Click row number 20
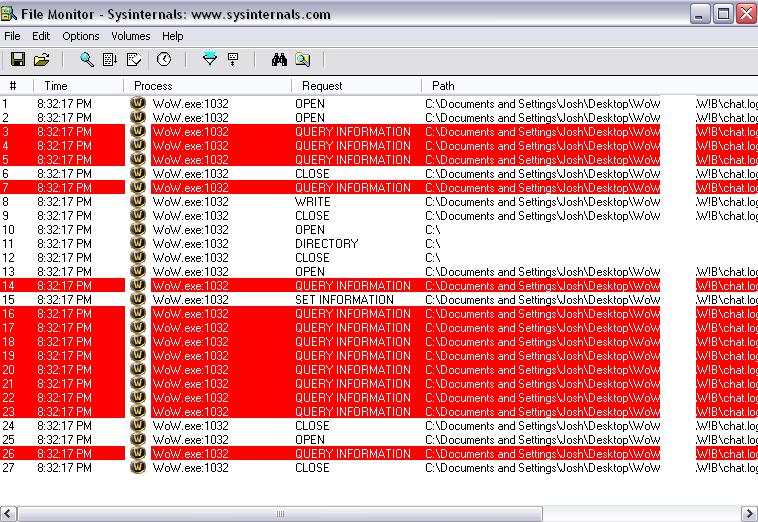Screen dimensions: 758x522 tap(8, 370)
